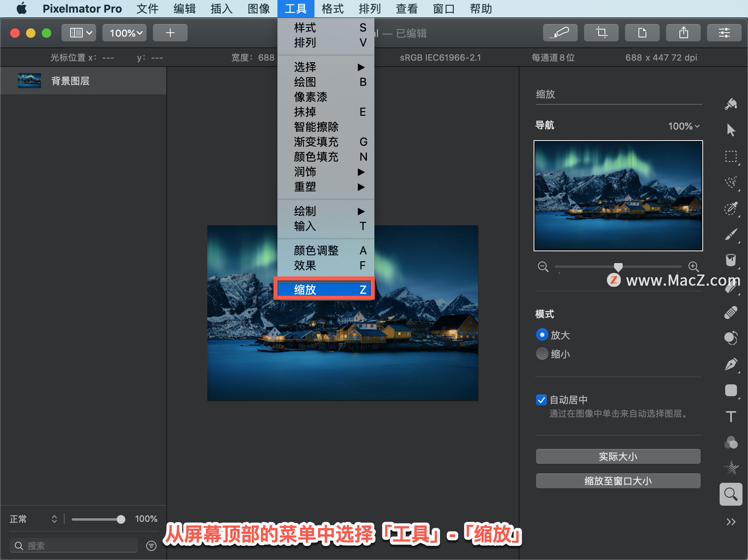Select the Quick Selection tool
The height and width of the screenshot is (560, 748).
tap(731, 182)
